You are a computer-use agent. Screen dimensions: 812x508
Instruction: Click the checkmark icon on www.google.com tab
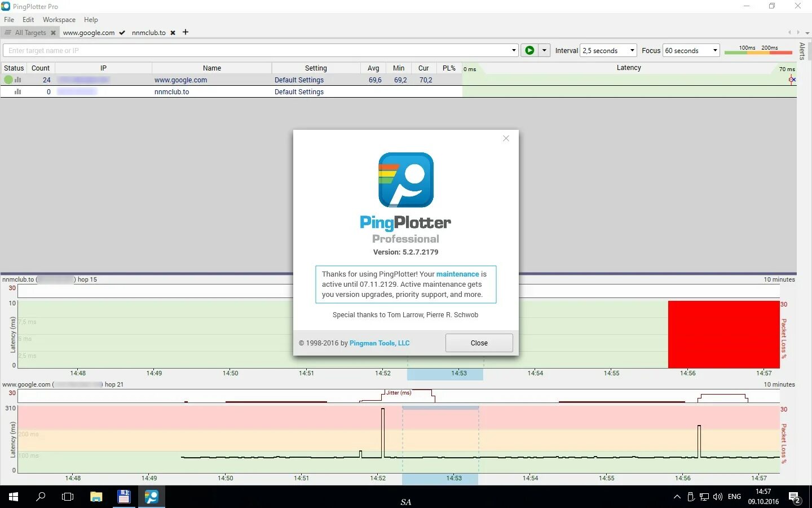tap(122, 33)
